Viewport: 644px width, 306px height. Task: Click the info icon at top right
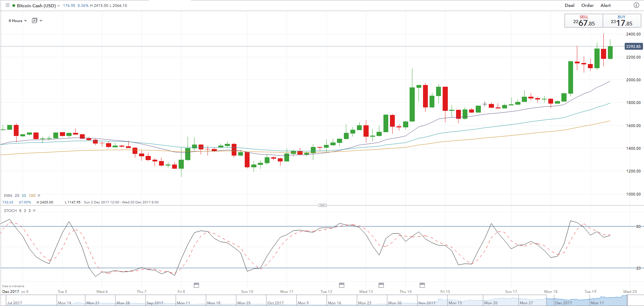click(636, 6)
